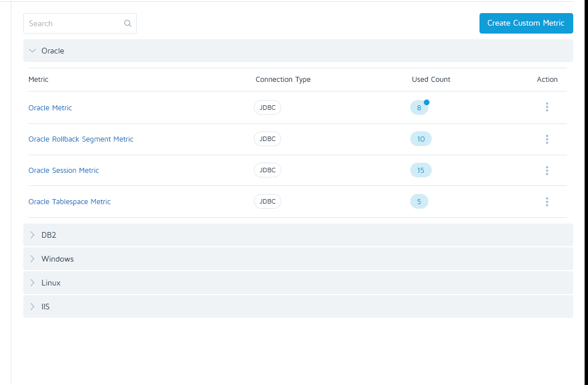The height and width of the screenshot is (385, 588).
Task: Click the used count badge showing 15
Action: click(x=420, y=170)
